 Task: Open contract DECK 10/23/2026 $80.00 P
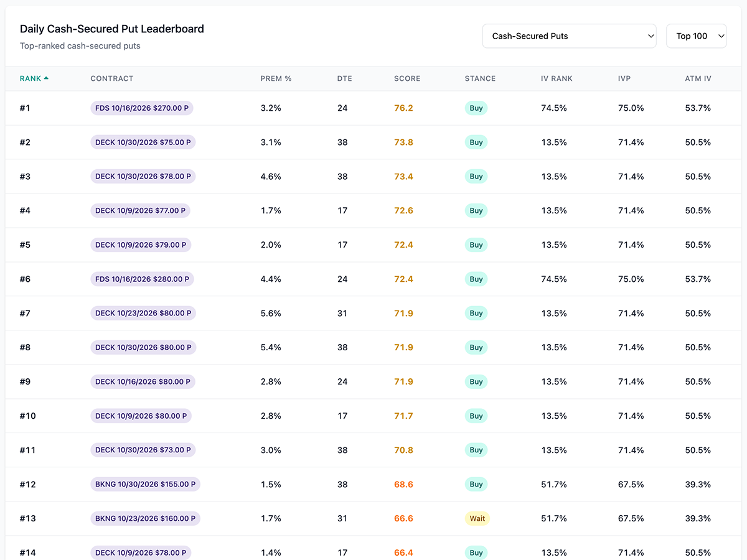pos(143,314)
